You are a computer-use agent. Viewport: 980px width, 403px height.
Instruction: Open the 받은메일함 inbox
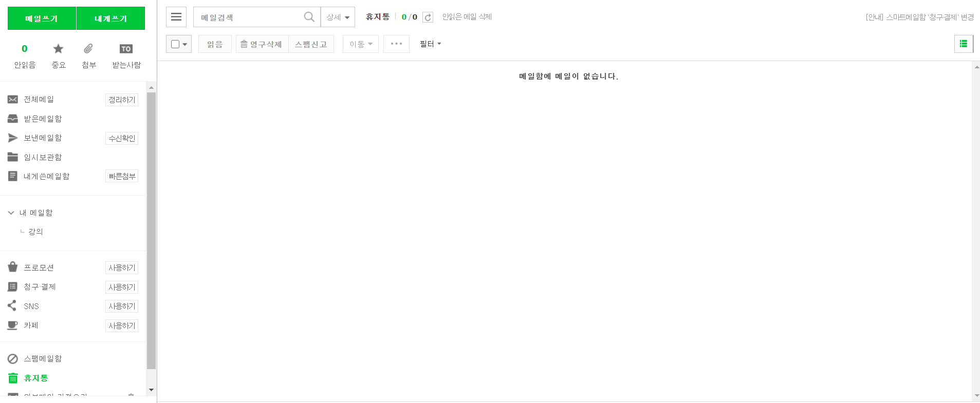coord(43,119)
